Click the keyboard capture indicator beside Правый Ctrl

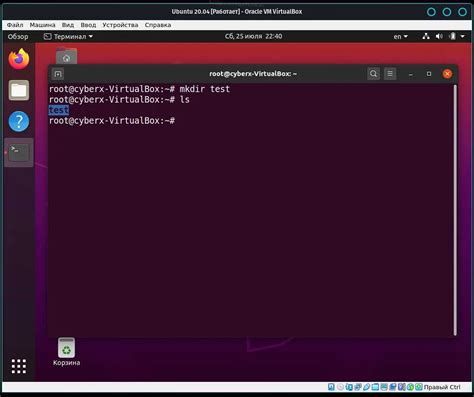419,387
